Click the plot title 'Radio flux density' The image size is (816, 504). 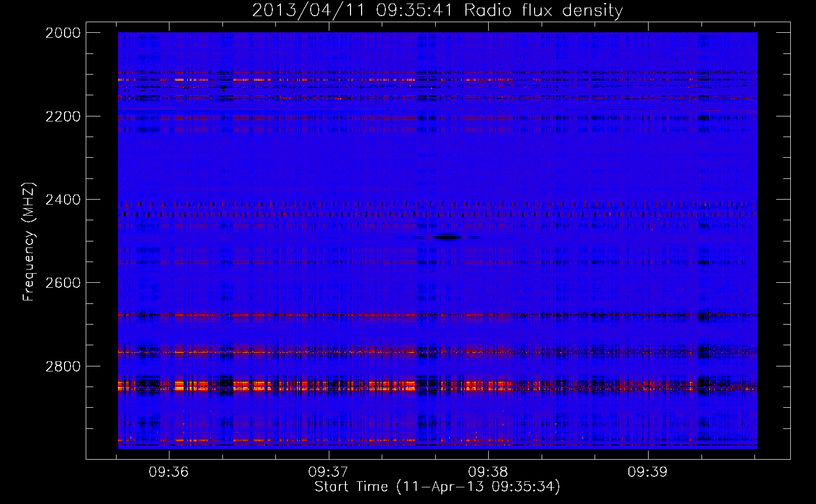(543, 10)
